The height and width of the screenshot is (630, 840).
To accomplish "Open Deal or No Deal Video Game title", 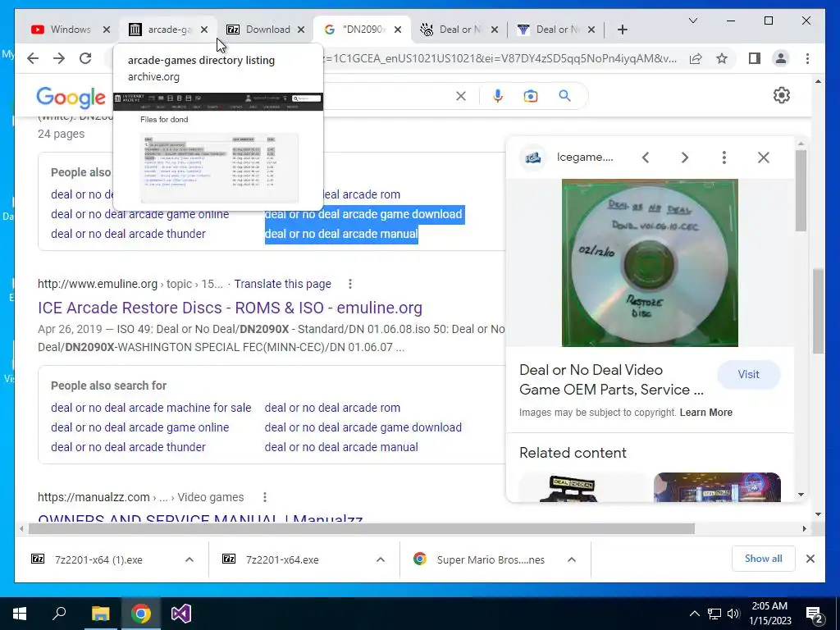I will (611, 380).
